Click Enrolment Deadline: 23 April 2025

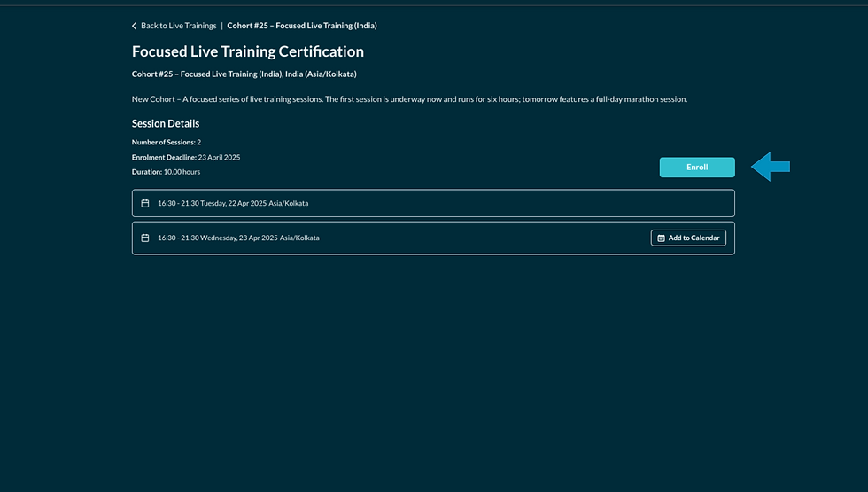click(x=186, y=158)
